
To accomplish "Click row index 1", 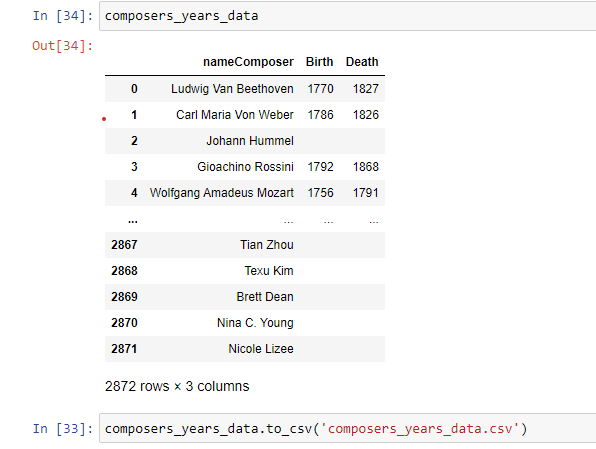I will (x=134, y=115).
